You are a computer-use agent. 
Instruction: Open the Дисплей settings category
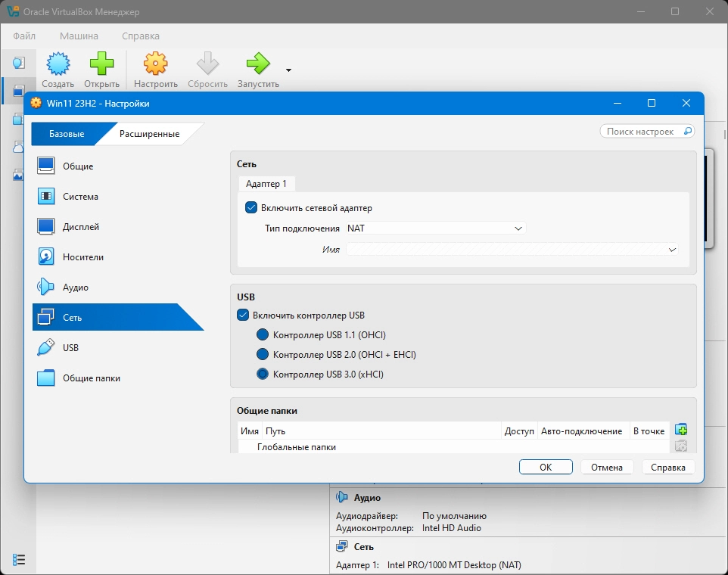(118, 226)
